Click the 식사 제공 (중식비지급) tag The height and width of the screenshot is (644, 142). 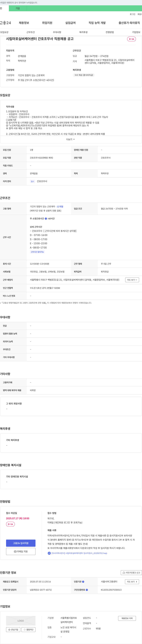(x=84, y=75)
